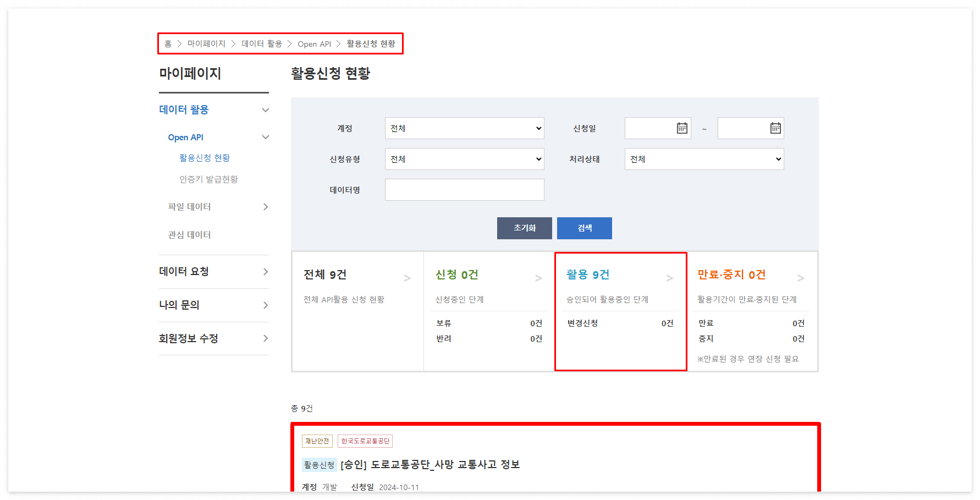Image resolution: width=980 pixels, height=500 pixels.
Task: Click the 한국도로교통공단 provider tag
Action: [x=365, y=441]
